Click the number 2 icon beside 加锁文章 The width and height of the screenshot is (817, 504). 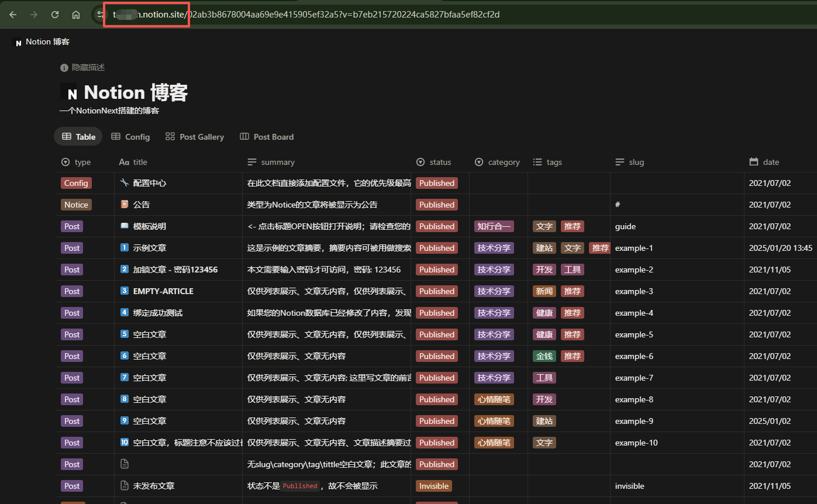pyautogui.click(x=124, y=270)
